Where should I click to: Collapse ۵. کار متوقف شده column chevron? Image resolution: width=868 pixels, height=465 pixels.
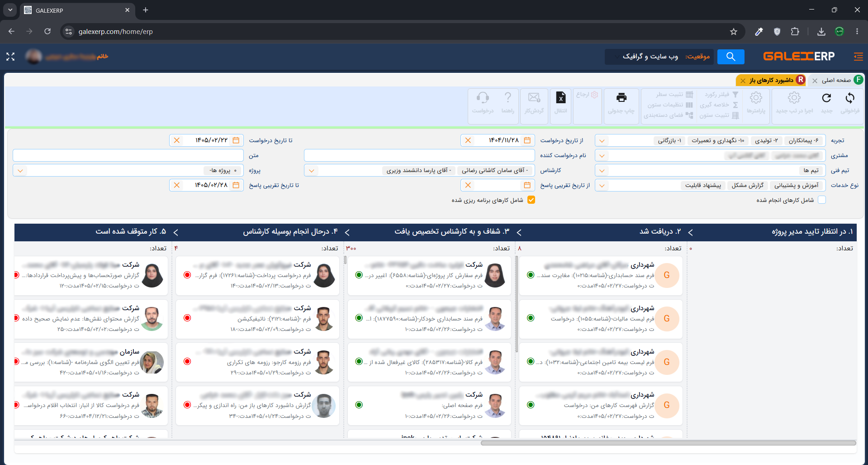(175, 232)
